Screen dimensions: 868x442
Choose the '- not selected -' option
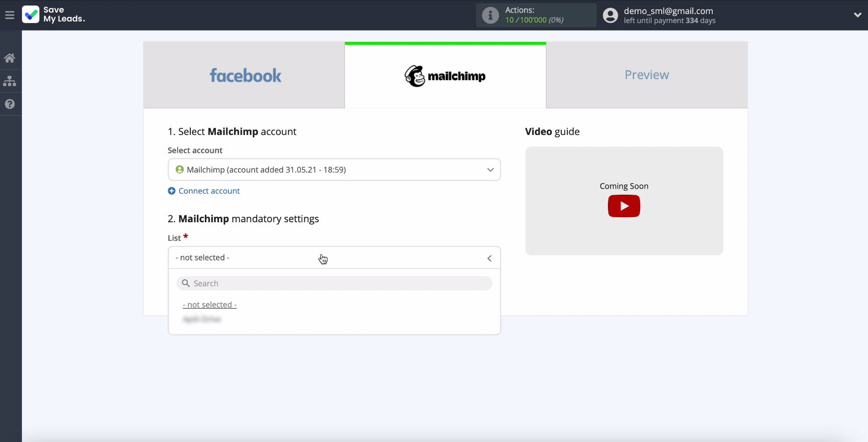pos(210,305)
